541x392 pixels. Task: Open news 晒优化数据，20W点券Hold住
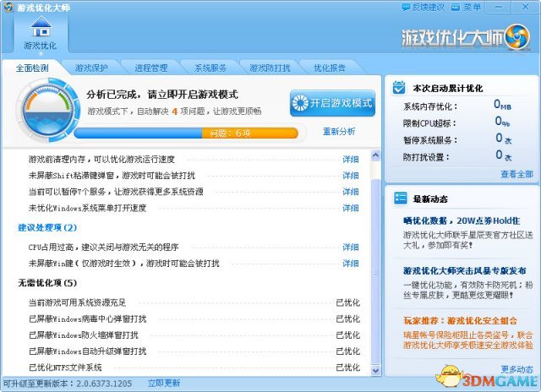click(x=462, y=220)
